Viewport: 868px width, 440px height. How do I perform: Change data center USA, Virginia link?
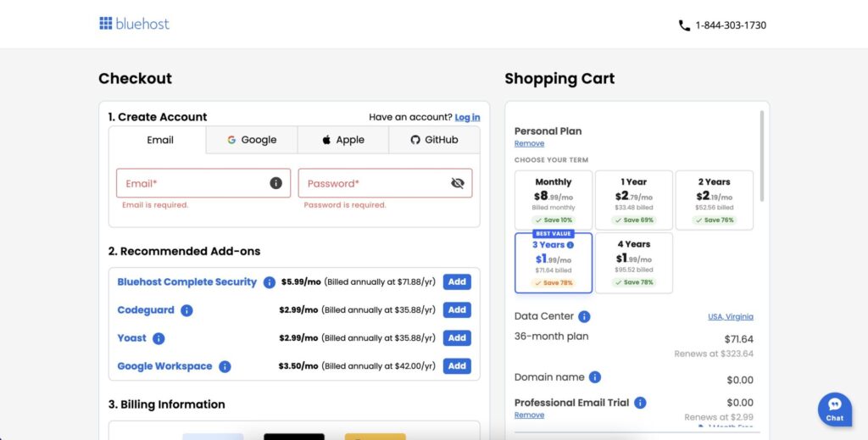click(x=731, y=316)
